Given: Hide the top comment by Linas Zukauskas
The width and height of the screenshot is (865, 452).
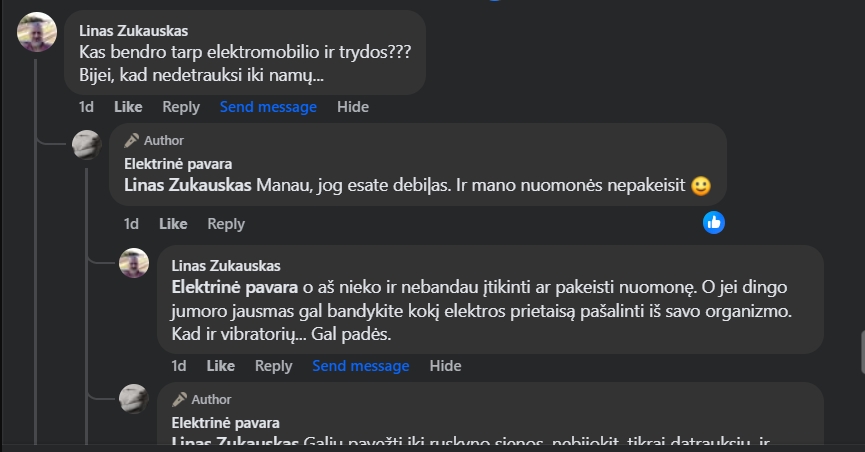Looking at the screenshot, I should coord(353,107).
